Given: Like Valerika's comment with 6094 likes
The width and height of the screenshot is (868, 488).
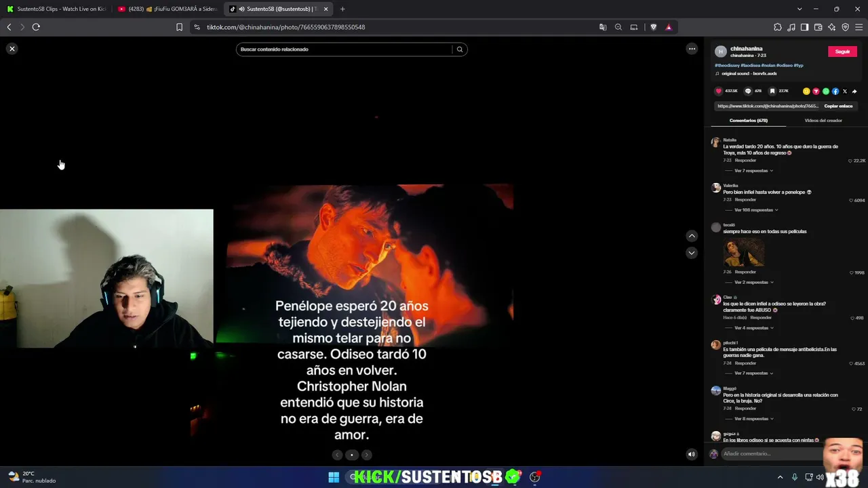Looking at the screenshot, I should [850, 201].
